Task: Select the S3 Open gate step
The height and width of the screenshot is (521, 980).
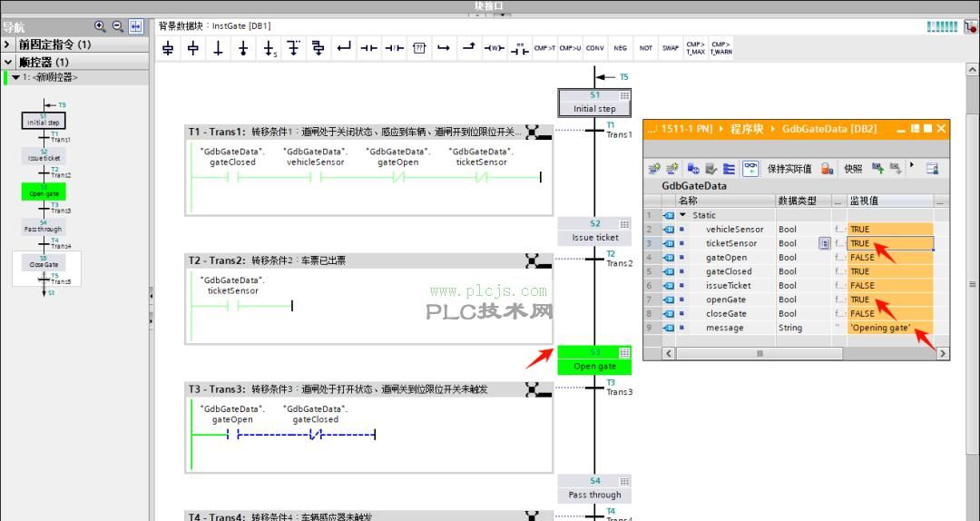Action: (594, 360)
